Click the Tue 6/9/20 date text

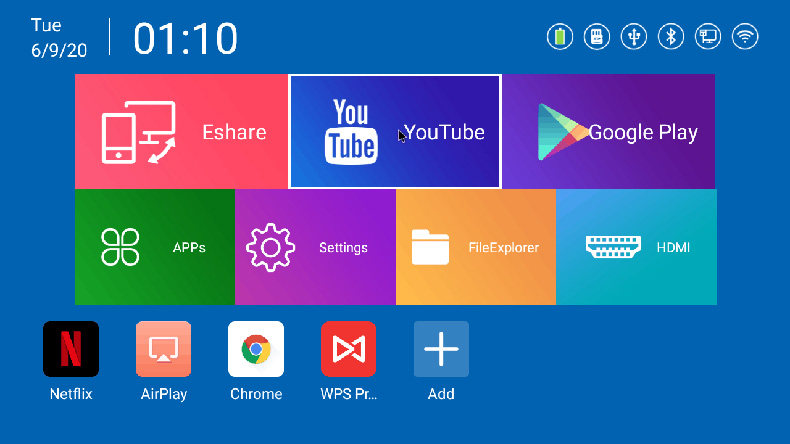click(x=58, y=38)
